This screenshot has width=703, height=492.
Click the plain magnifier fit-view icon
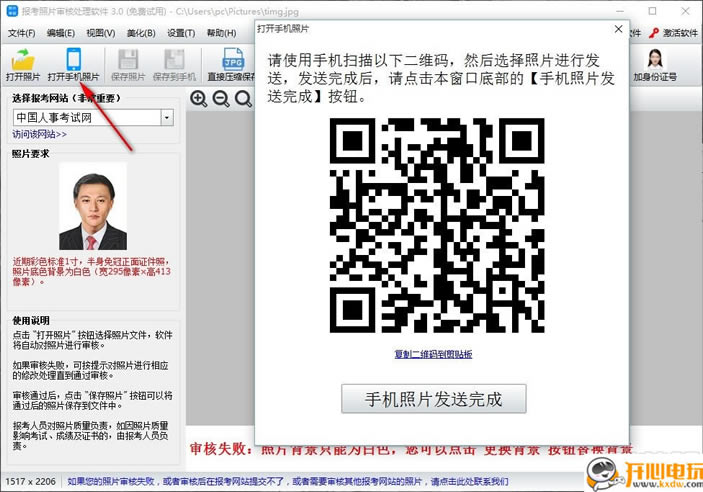click(243, 99)
